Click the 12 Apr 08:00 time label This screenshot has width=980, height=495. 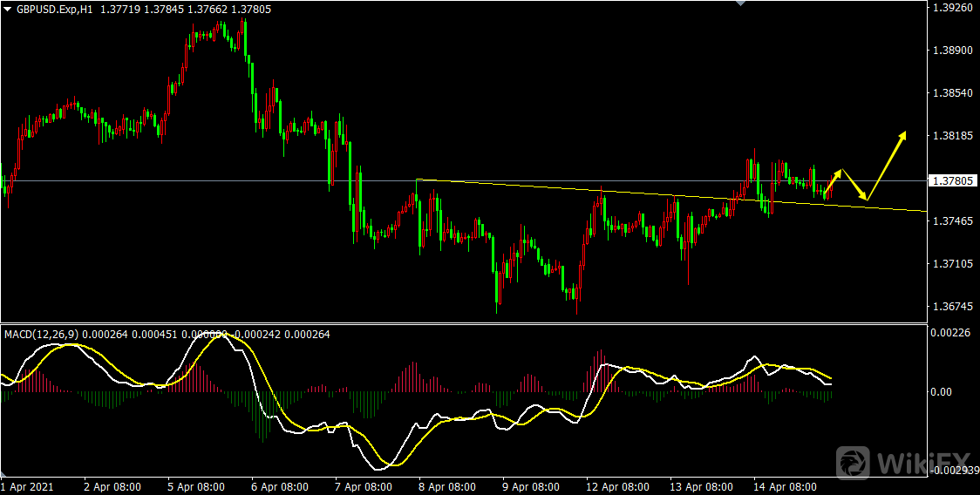(x=616, y=487)
